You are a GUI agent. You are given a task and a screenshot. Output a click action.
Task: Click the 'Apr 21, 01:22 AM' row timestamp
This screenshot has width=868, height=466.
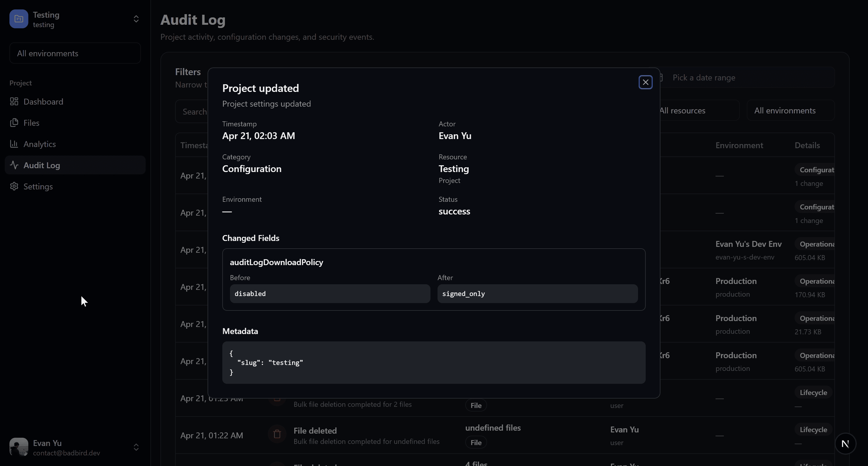[212, 435]
